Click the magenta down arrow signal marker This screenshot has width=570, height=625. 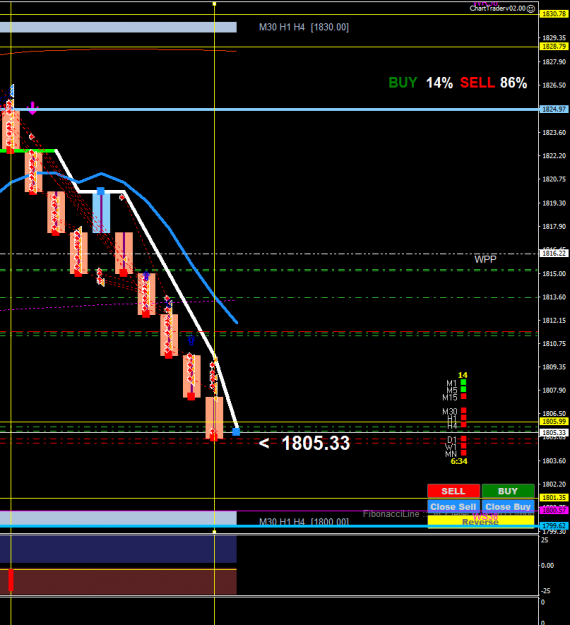tap(32, 108)
